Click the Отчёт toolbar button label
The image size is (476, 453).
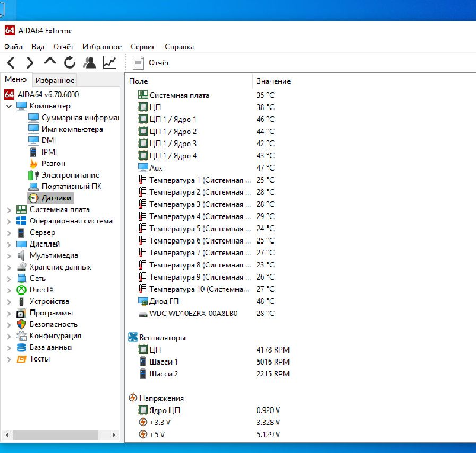159,63
